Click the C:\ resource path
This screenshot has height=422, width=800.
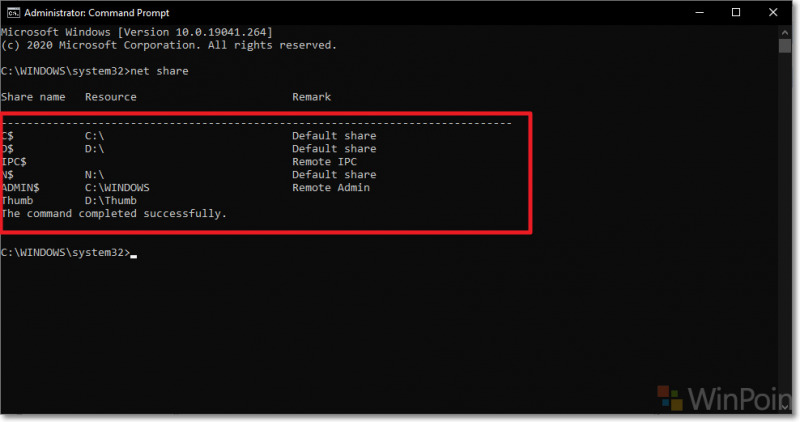(94, 136)
